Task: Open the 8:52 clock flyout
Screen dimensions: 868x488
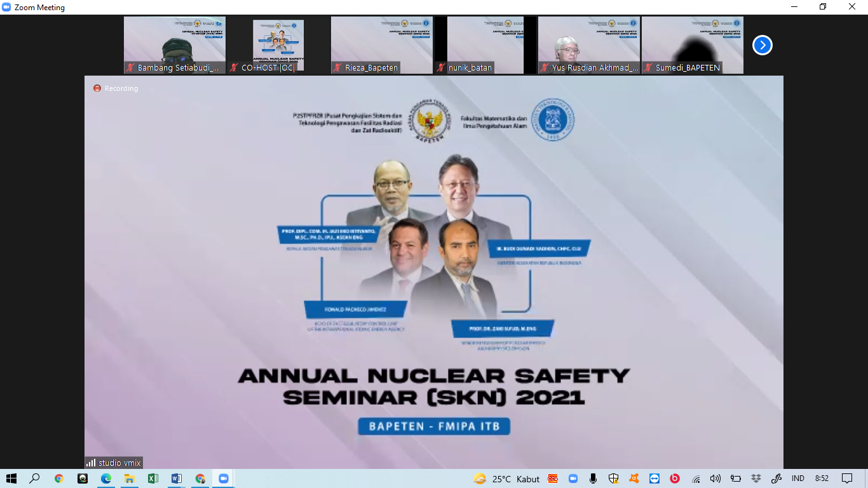Action: tap(822, 478)
